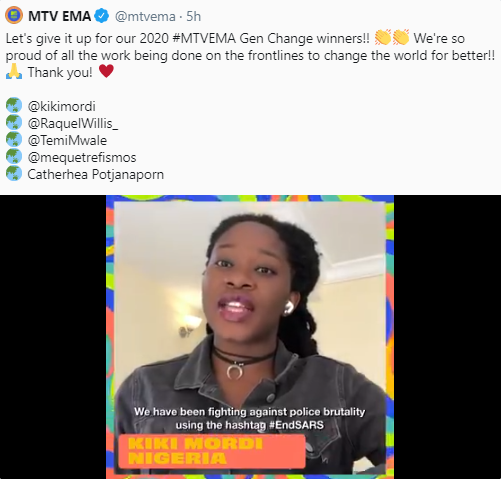
Task: Click the folded hands emoji
Action: click(x=14, y=72)
